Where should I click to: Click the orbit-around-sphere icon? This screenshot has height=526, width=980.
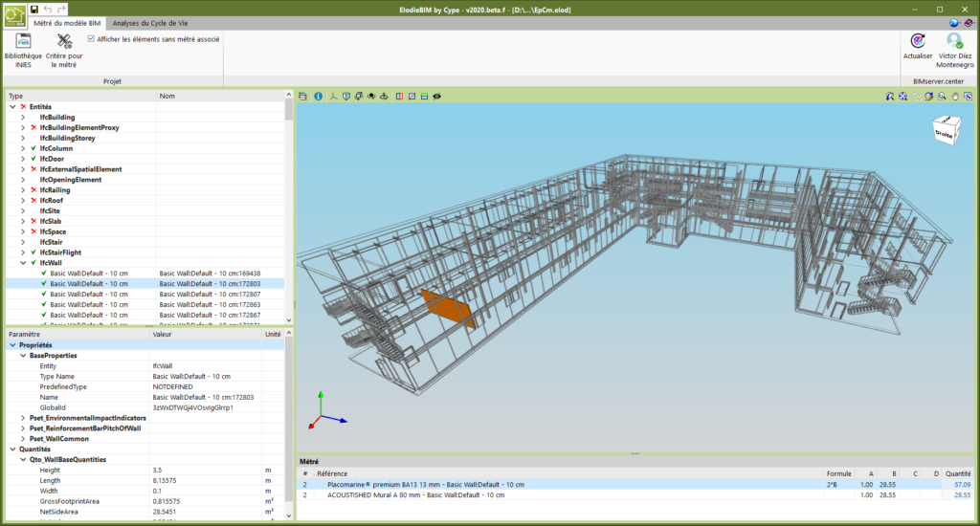pyautogui.click(x=371, y=97)
